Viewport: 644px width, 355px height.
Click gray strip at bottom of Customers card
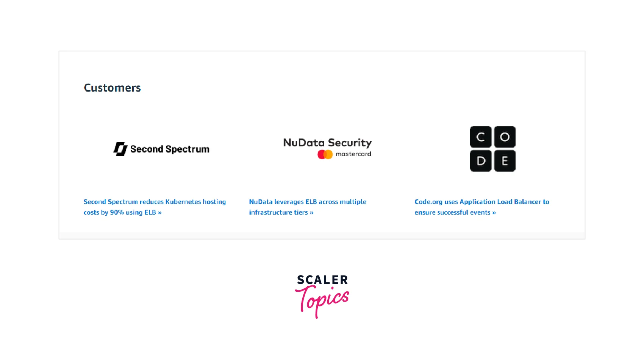[322, 235]
